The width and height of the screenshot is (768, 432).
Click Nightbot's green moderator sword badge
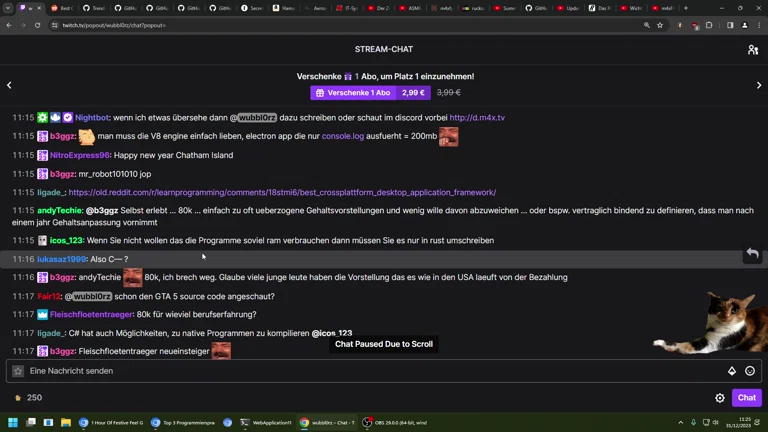43,118
